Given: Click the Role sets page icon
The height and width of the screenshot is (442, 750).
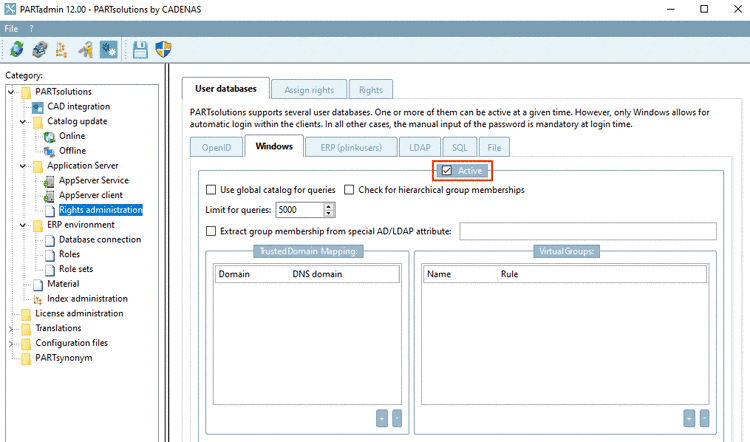Looking at the screenshot, I should click(50, 270).
